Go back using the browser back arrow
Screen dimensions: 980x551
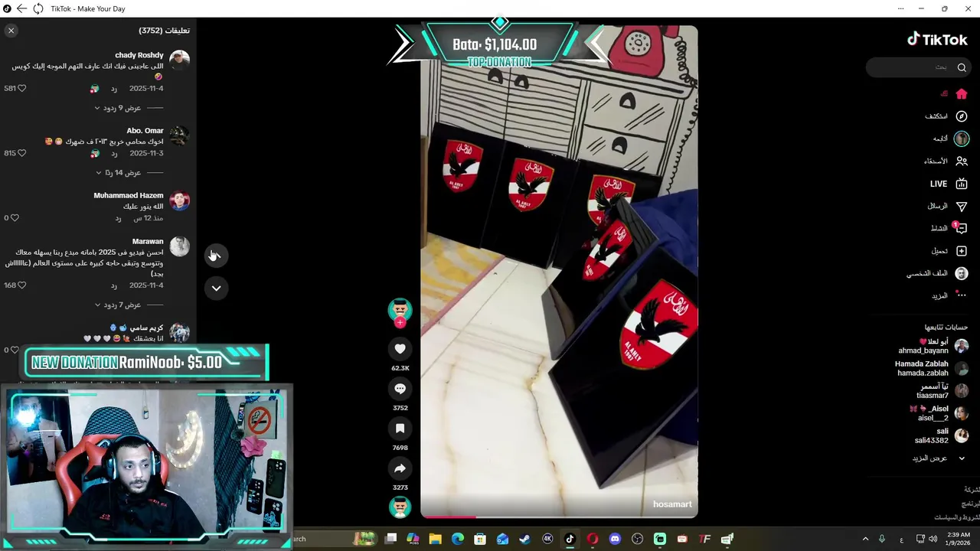[x=21, y=8]
